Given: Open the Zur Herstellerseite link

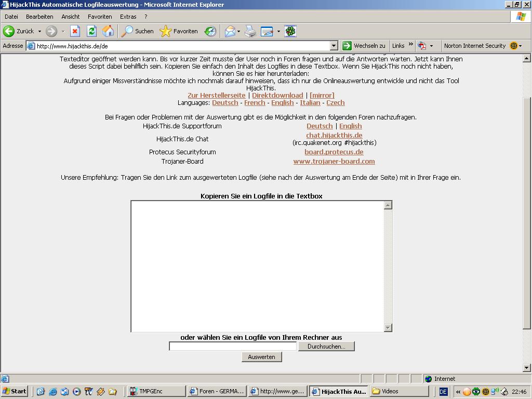Looking at the screenshot, I should point(217,96).
